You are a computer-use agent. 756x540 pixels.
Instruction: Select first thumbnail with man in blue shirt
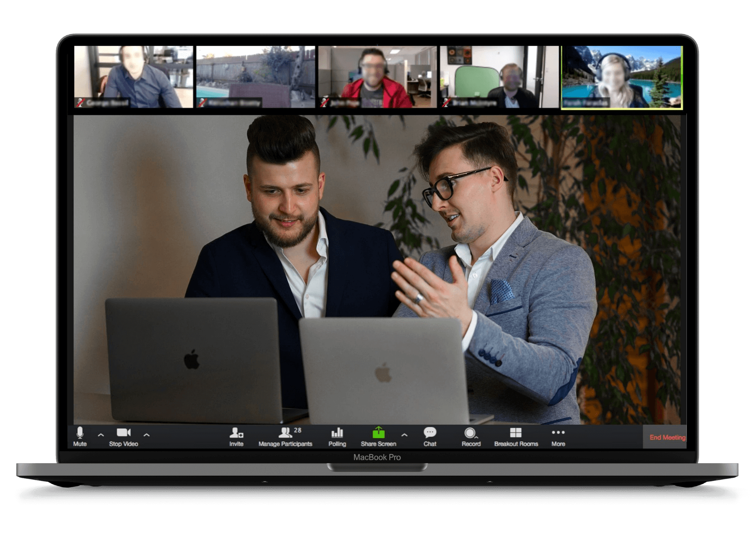(133, 77)
